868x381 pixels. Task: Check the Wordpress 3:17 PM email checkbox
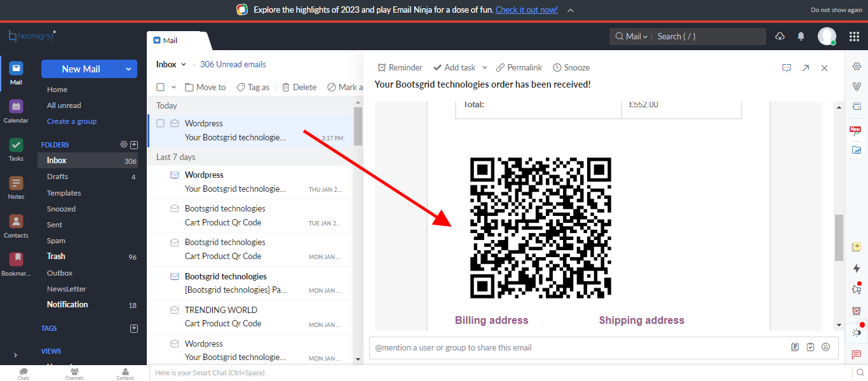(161, 123)
